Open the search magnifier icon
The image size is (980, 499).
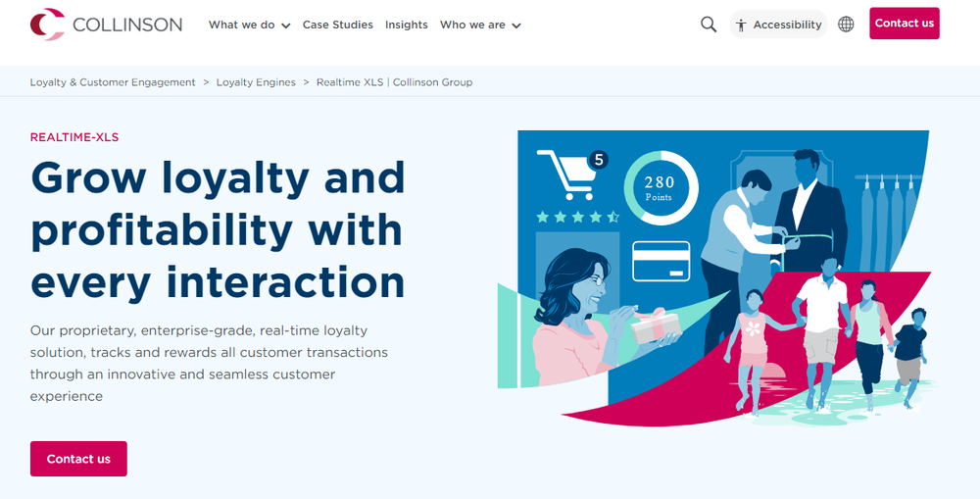(x=709, y=25)
